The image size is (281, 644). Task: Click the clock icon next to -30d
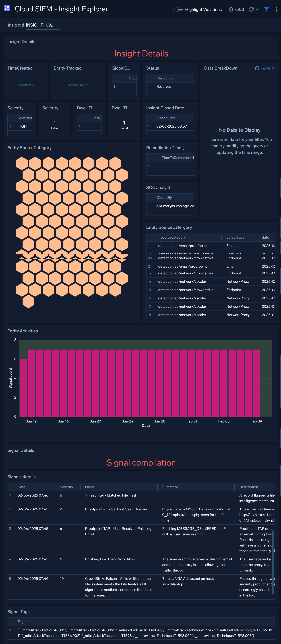(x=231, y=10)
